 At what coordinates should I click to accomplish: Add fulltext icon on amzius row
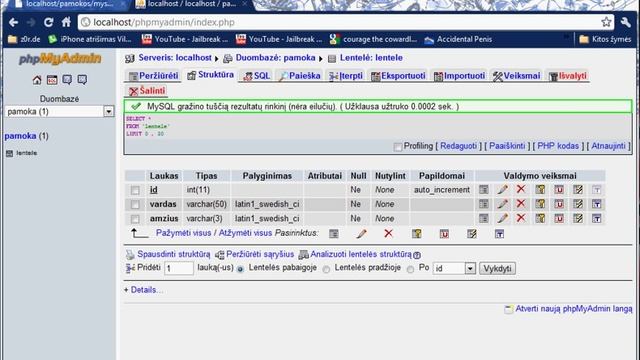(x=596, y=218)
